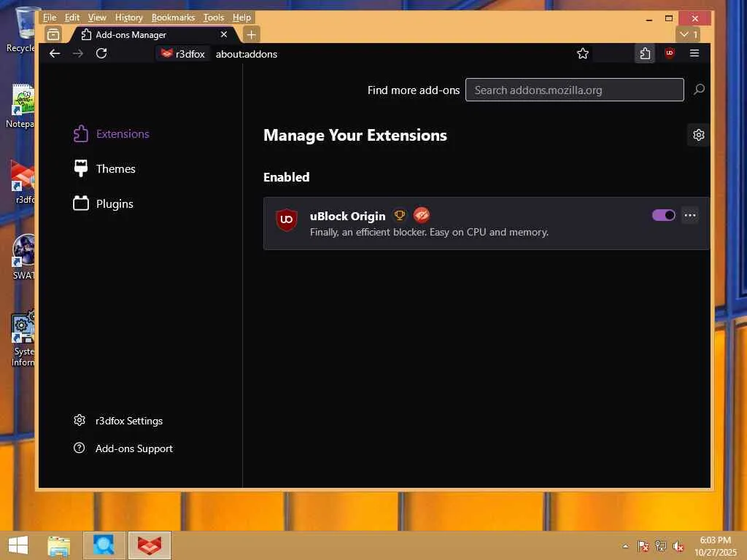
Task: Select the Extensions category
Action: point(112,134)
